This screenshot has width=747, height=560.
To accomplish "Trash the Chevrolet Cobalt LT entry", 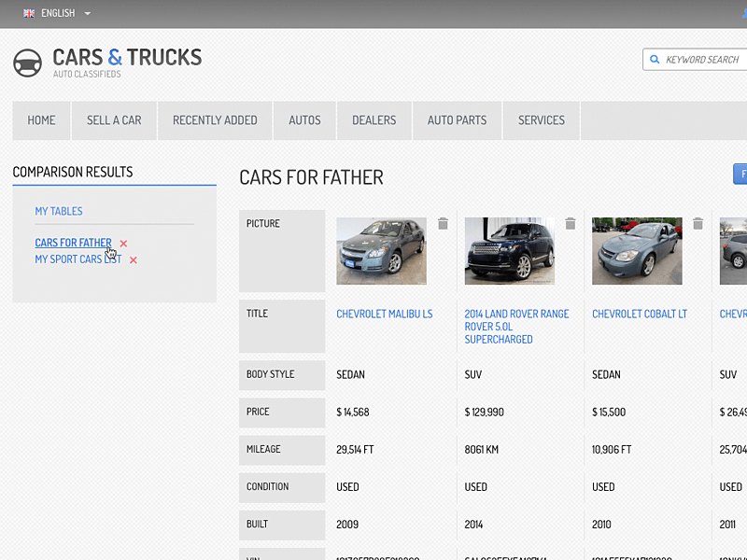I will [x=698, y=223].
